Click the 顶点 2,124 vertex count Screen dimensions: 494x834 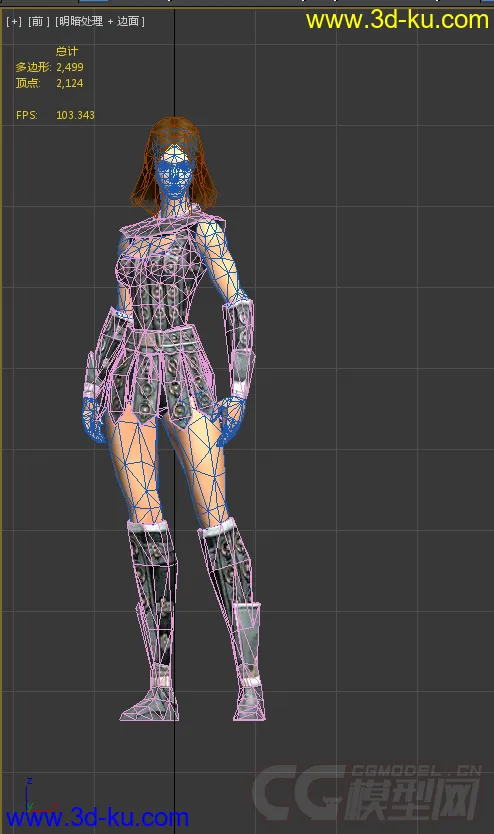pos(49,83)
